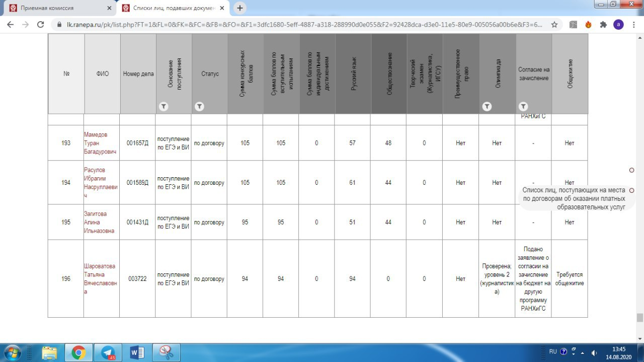Image resolution: width=644 pixels, height=362 pixels.
Task: Open the purple profile avatar
Action: [618, 24]
